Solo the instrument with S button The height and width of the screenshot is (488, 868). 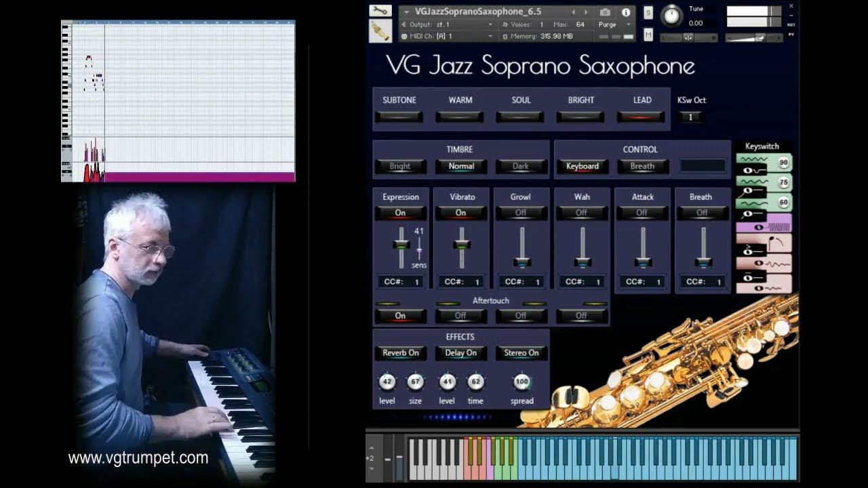pyautogui.click(x=648, y=13)
